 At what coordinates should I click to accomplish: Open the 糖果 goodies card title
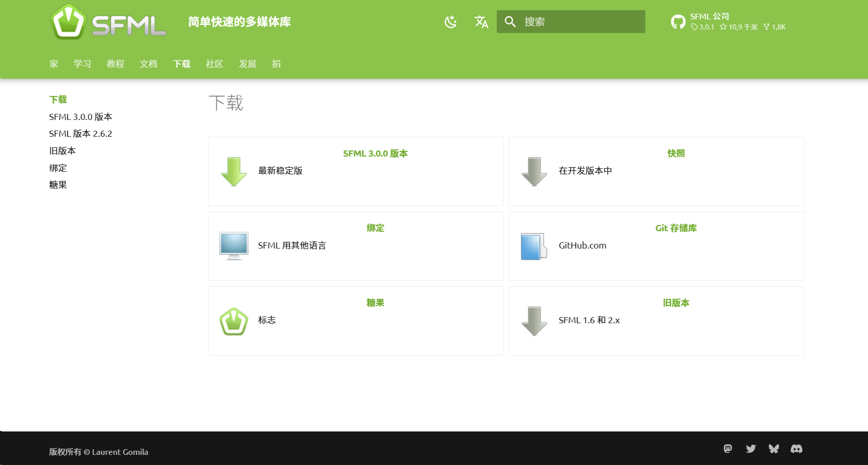[x=375, y=303]
